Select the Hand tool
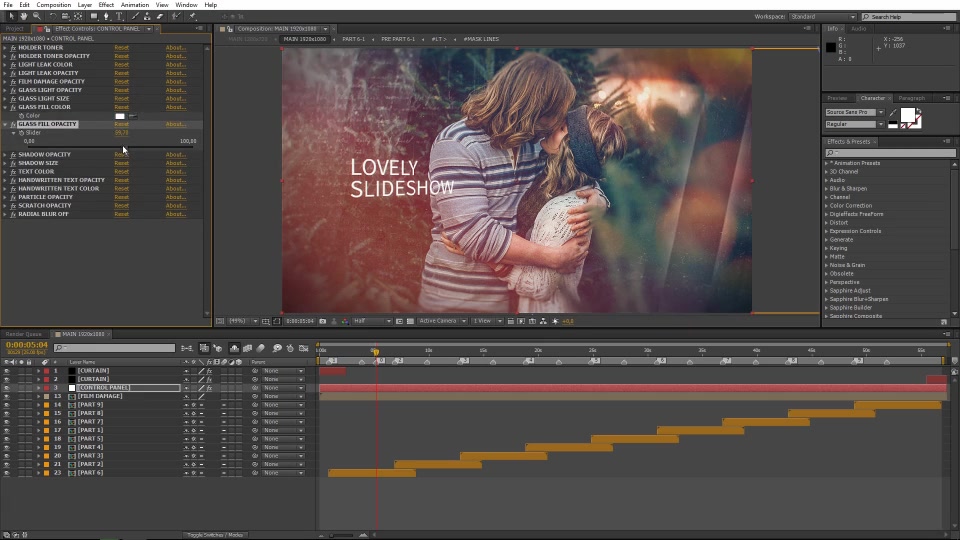This screenshot has height=540, width=960. pos(23,17)
